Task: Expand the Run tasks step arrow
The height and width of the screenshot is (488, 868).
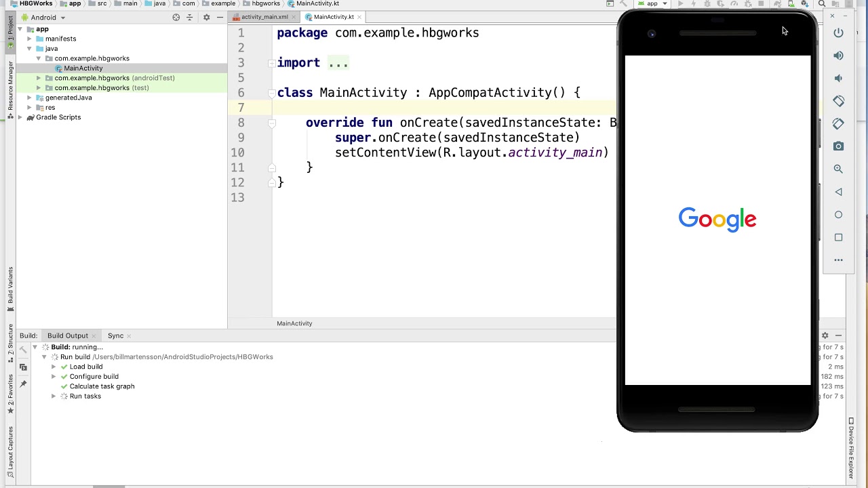Action: pyautogui.click(x=54, y=396)
